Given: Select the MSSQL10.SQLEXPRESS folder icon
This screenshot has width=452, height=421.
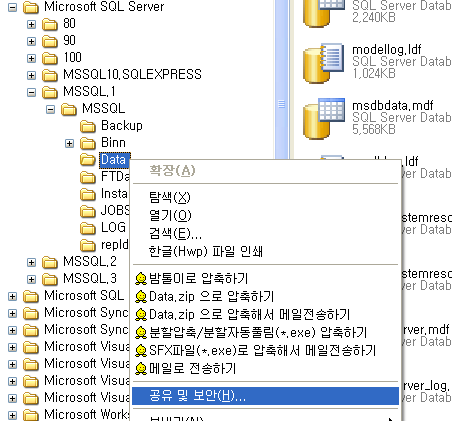Looking at the screenshot, I should 50,75.
